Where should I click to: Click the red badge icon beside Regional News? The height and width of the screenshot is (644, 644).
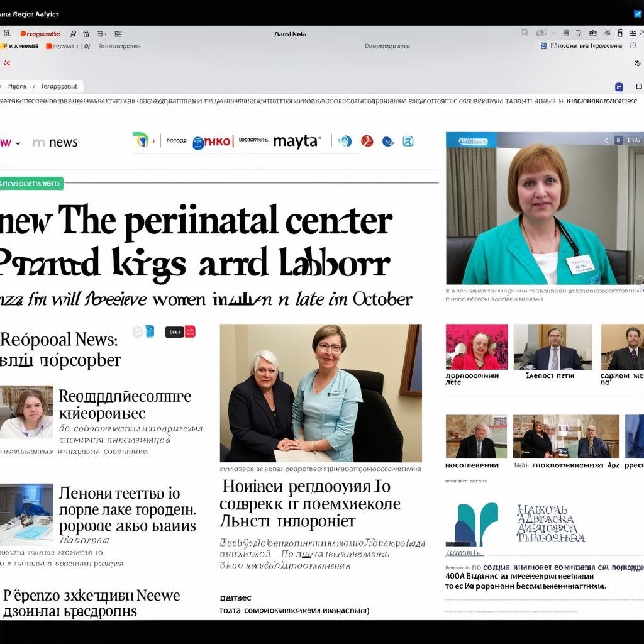(x=190, y=331)
